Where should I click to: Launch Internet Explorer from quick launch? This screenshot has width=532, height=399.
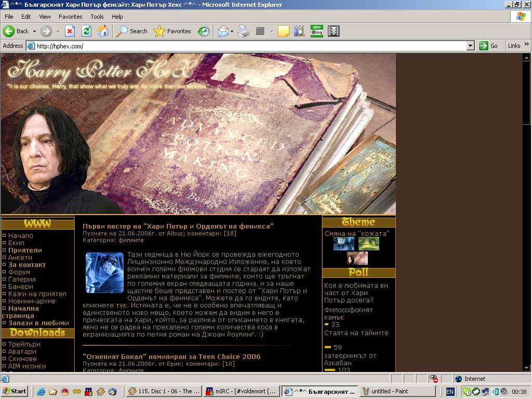click(41, 392)
